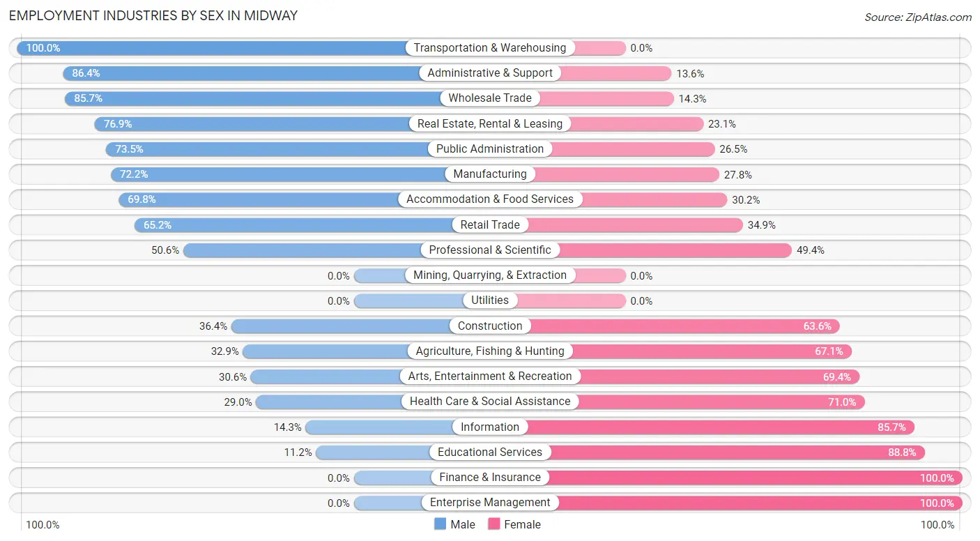980x541 pixels.
Task: Toggle the Female legend label
Action: coord(522,524)
